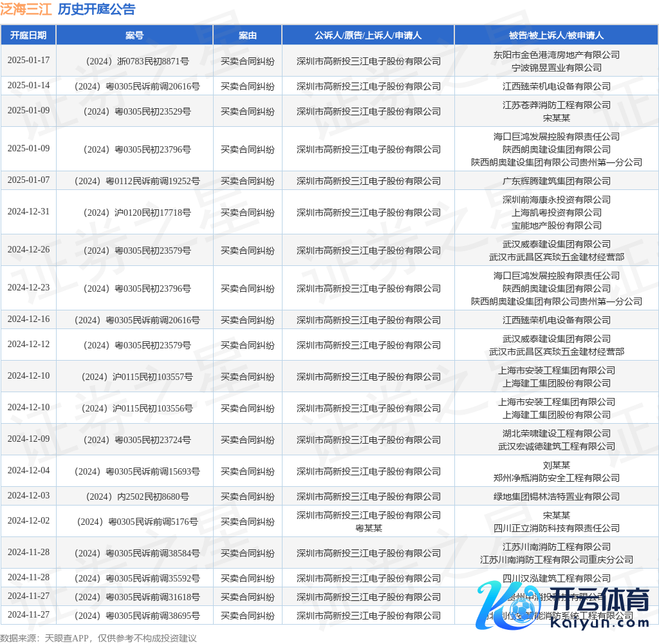This screenshot has width=659, height=644.
Task: Click the 被告/被上诉人/被申请人 column header
Action: tap(556, 35)
